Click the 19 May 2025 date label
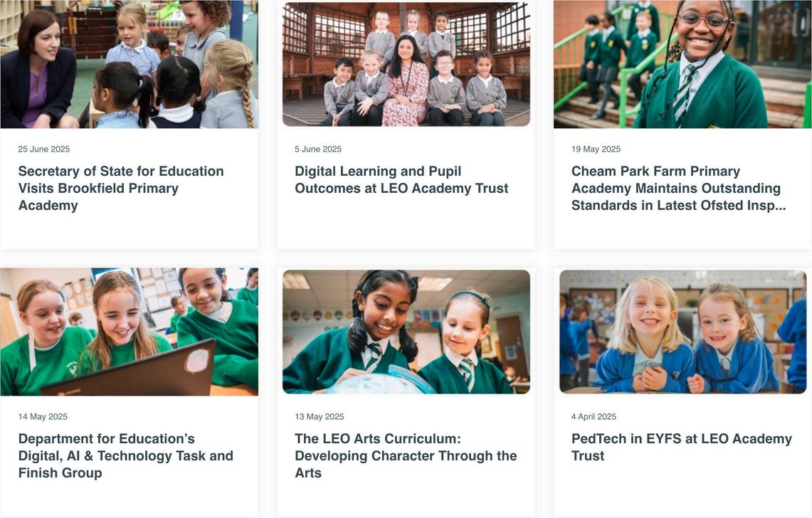 (x=596, y=149)
